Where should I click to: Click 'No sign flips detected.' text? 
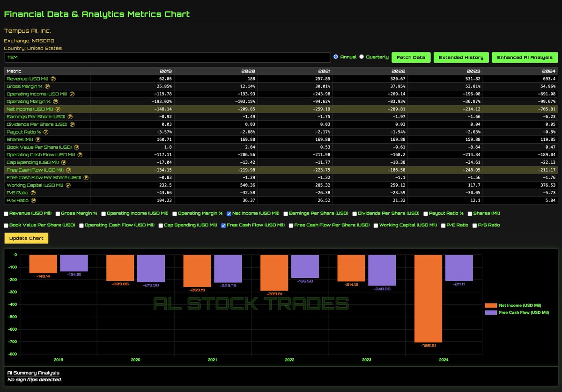coord(34,379)
